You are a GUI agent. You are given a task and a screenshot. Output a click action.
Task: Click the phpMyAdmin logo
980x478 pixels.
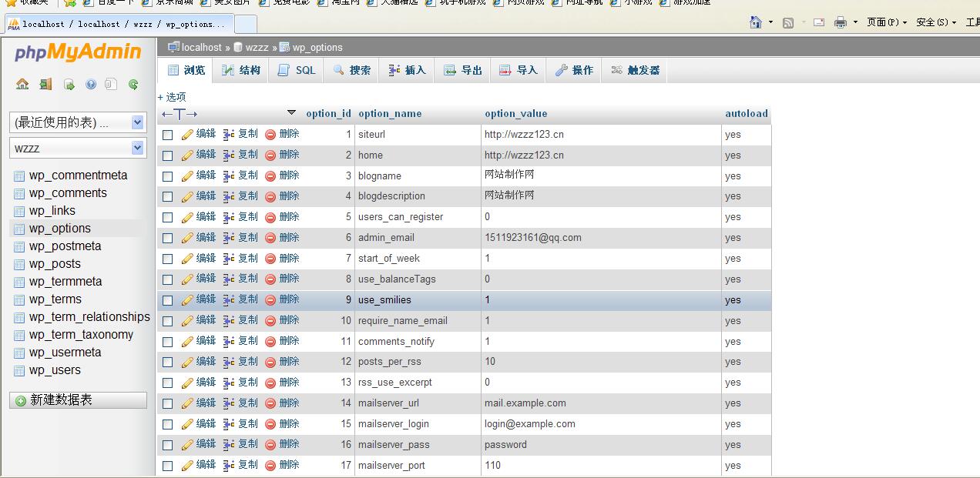[78, 52]
